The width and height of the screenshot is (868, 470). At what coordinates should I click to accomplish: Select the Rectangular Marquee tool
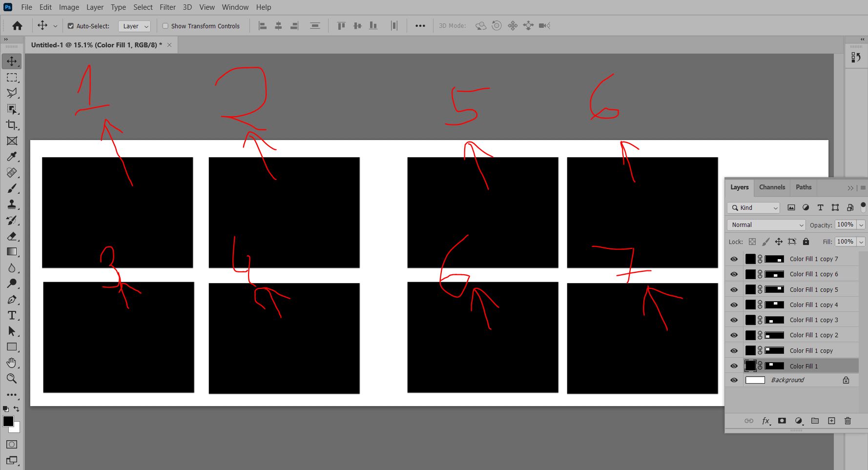(12, 77)
